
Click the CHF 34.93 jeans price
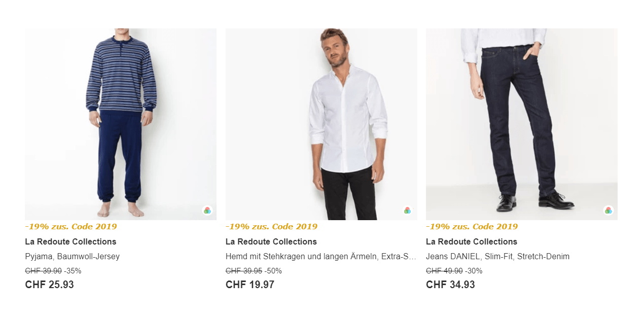[x=450, y=285]
